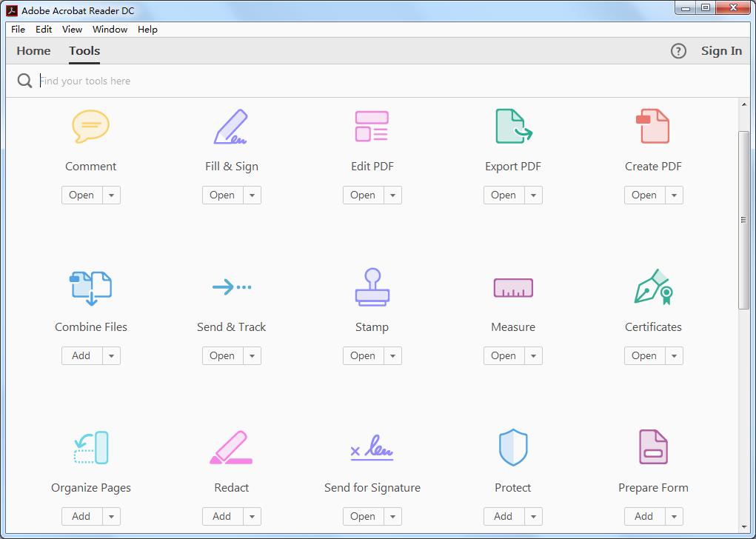Select the Measure ruler icon
The image size is (756, 539).
(x=513, y=288)
